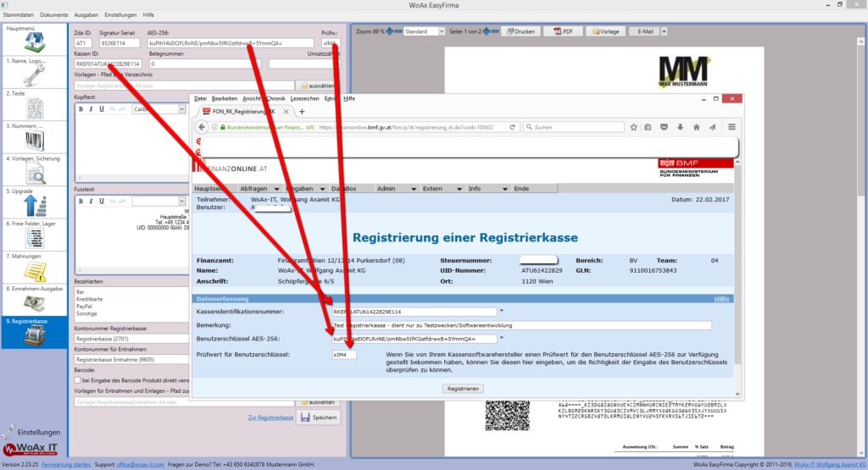Open Firefox Bearbeiten menu

[224, 98]
